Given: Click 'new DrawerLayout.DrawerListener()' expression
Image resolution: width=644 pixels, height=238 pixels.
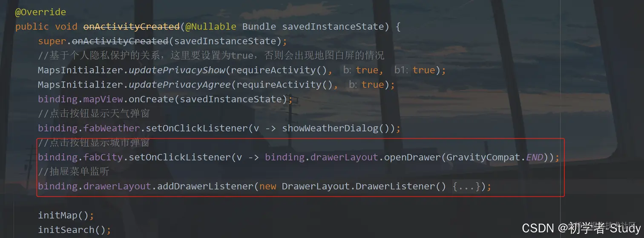Looking at the screenshot, I should pyautogui.click(x=353, y=186).
